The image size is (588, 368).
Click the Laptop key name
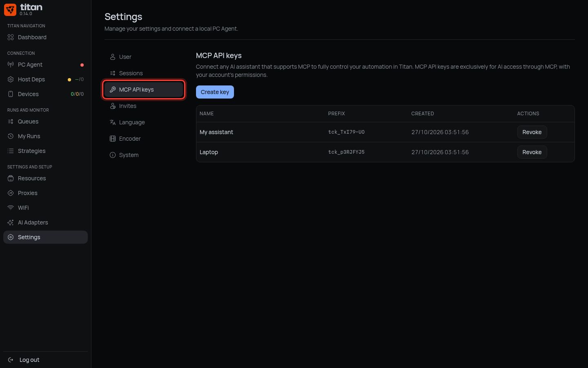[x=209, y=152]
